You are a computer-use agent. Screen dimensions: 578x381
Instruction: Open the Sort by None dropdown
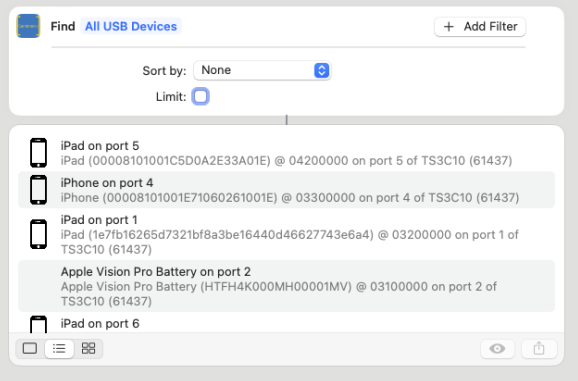[262, 70]
